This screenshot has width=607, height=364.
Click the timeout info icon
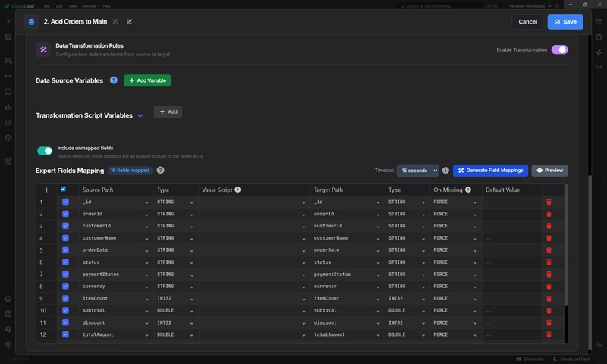(445, 170)
